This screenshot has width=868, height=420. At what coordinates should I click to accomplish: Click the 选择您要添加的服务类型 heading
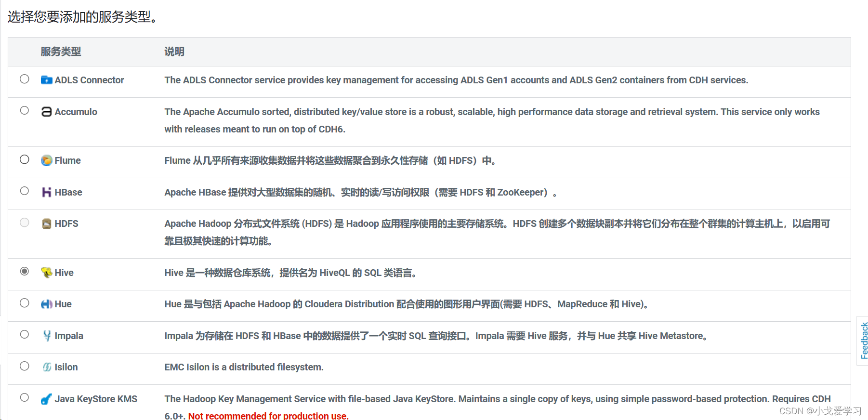(82, 17)
